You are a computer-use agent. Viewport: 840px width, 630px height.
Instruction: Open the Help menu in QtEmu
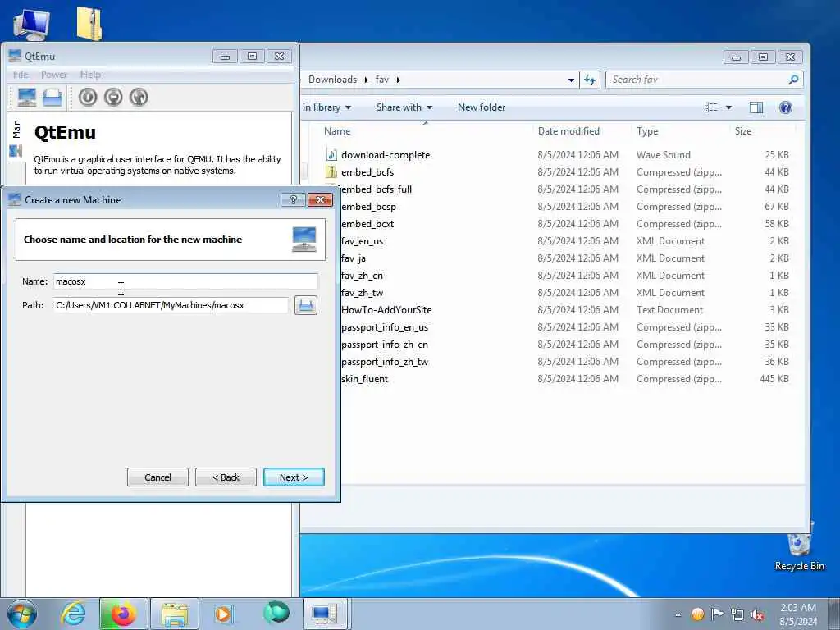[90, 75]
